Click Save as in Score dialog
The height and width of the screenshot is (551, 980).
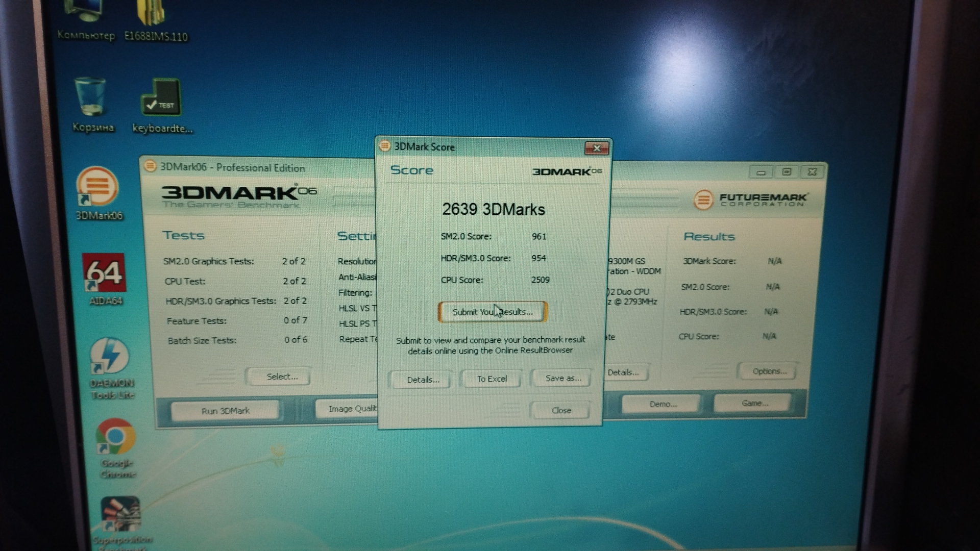(562, 378)
